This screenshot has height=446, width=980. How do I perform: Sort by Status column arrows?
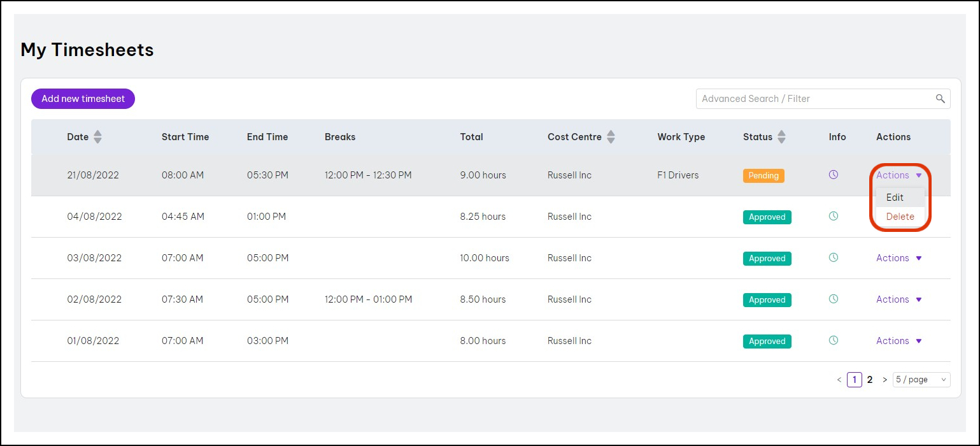pos(781,137)
